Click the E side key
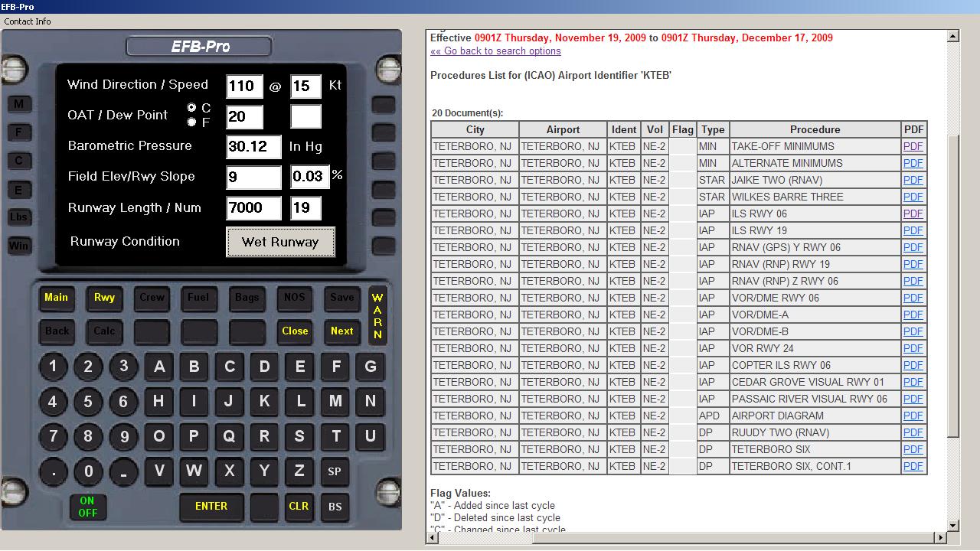 [x=18, y=189]
